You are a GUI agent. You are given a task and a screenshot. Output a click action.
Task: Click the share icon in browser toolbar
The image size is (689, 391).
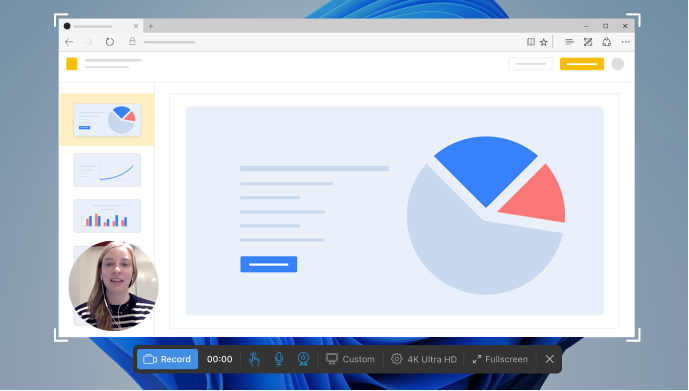pyautogui.click(x=607, y=42)
